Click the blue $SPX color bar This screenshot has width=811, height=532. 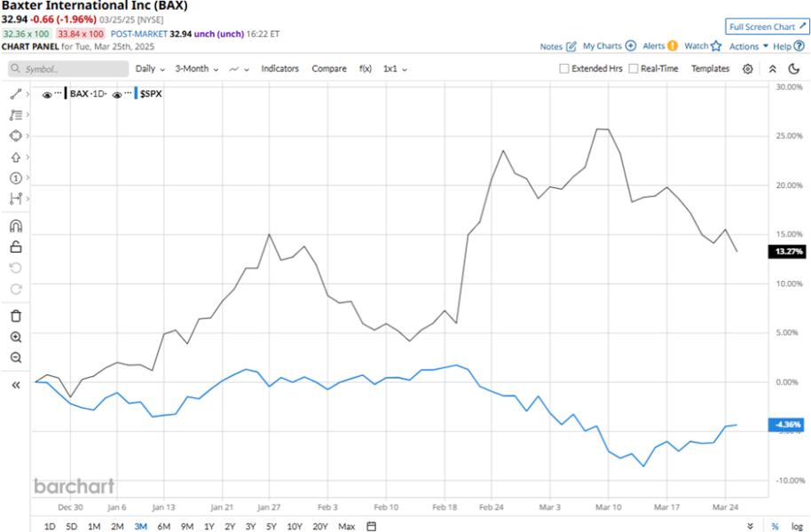pyautogui.click(x=136, y=94)
